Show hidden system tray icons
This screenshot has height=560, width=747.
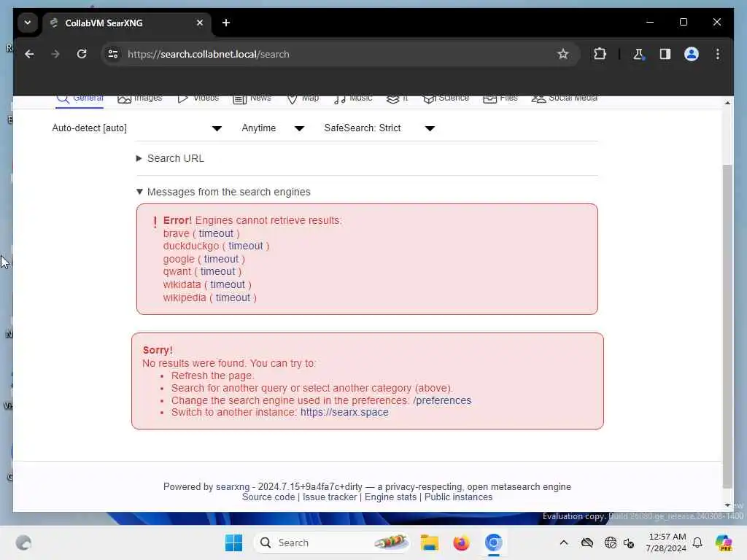[x=564, y=542]
